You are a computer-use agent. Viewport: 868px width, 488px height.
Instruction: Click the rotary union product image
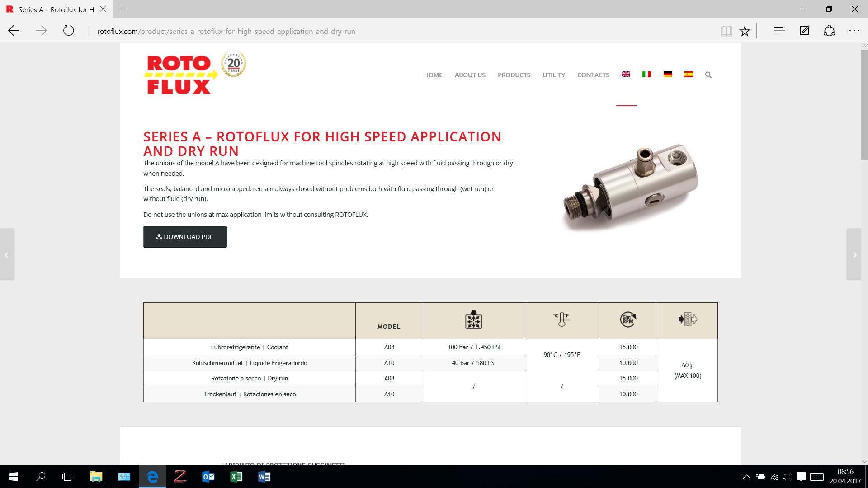(x=631, y=188)
